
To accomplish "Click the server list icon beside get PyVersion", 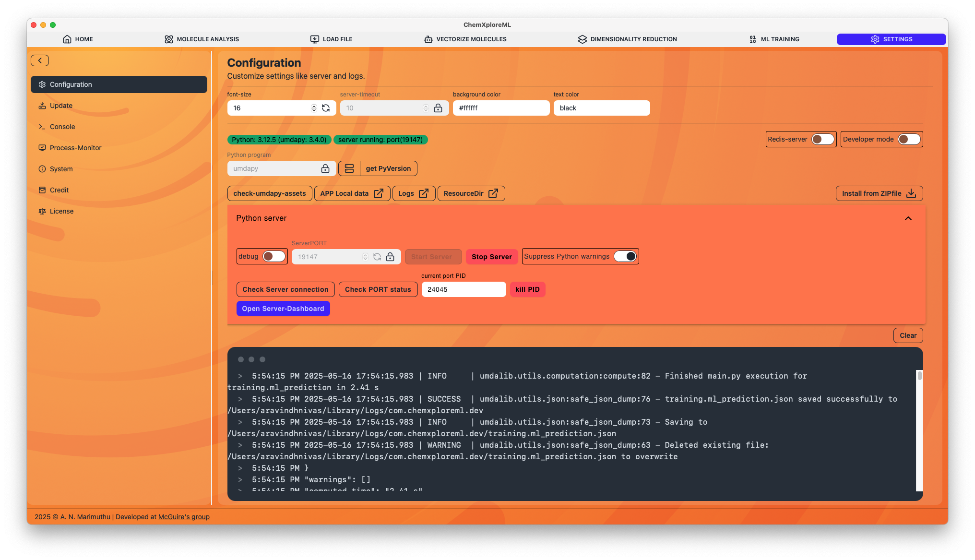I will 349,168.
